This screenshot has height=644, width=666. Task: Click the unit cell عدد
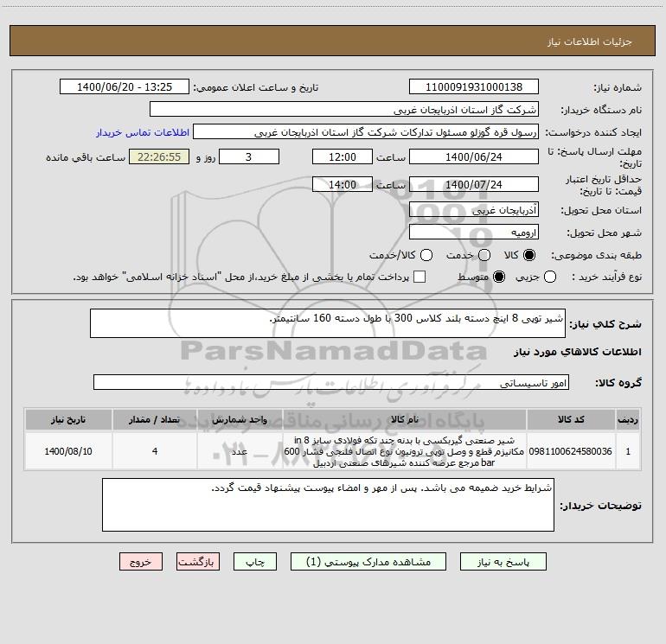click(x=240, y=451)
